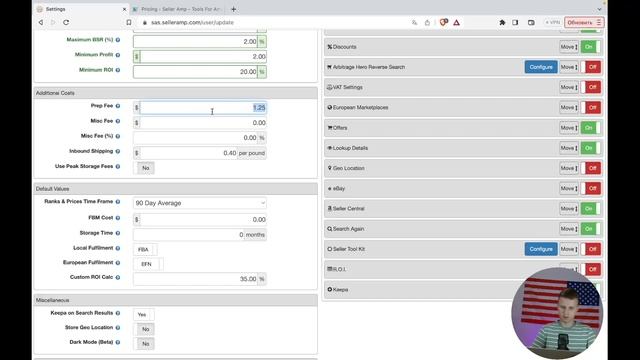Click the Brave rewards triangle icon
Image resolution: width=640 pixels, height=360 pixels.
pyautogui.click(x=456, y=22)
